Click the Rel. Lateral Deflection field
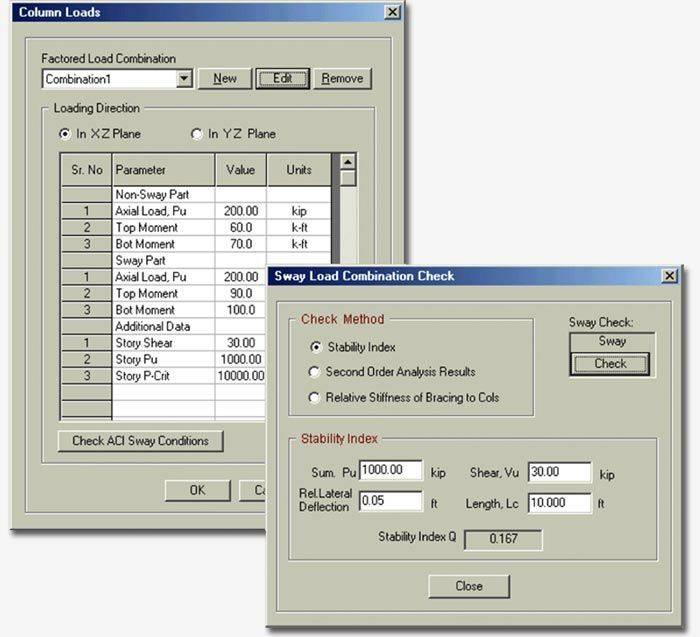The height and width of the screenshot is (637, 700). [x=393, y=502]
